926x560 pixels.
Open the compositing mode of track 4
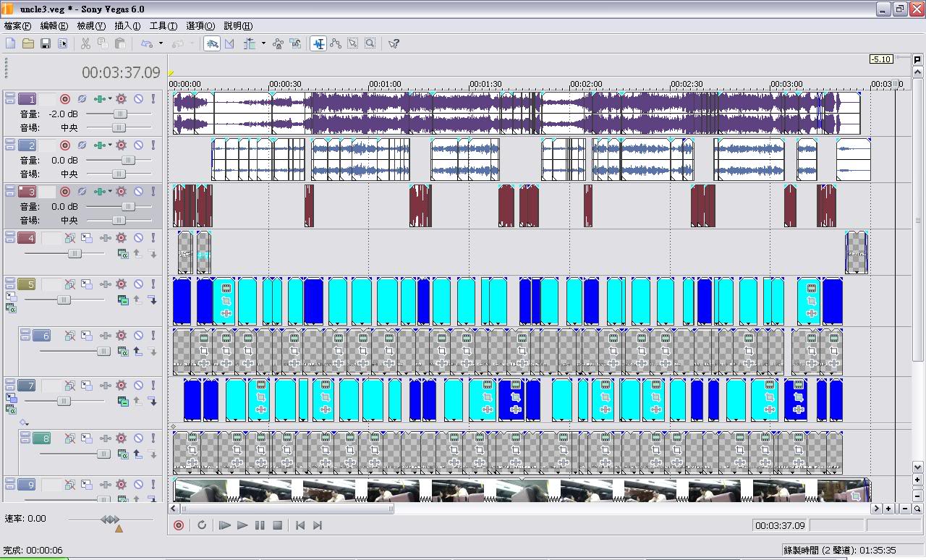click(x=123, y=254)
